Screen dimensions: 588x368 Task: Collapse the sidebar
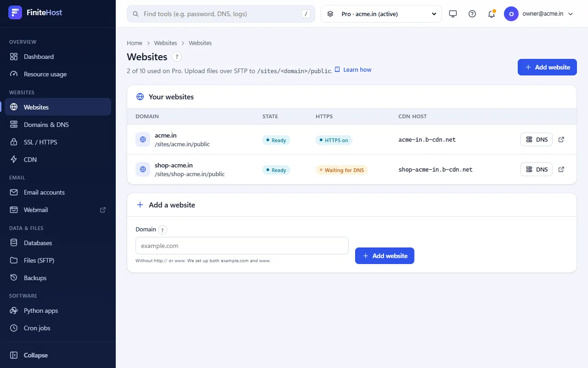point(58,355)
